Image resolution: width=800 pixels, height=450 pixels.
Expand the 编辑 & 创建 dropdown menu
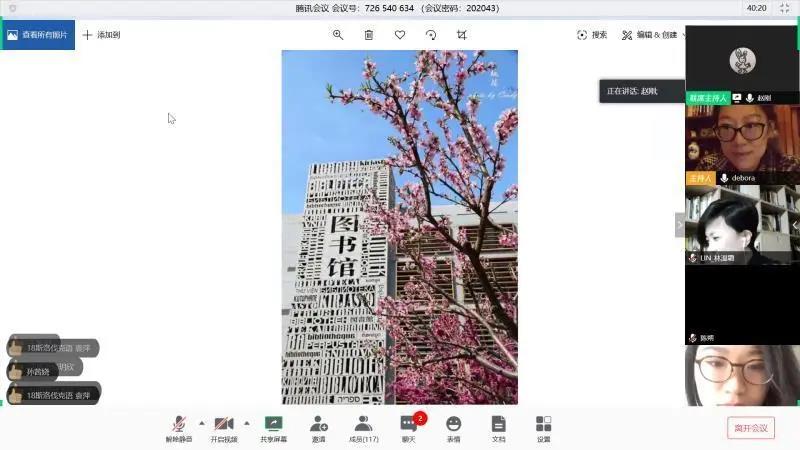click(x=651, y=35)
